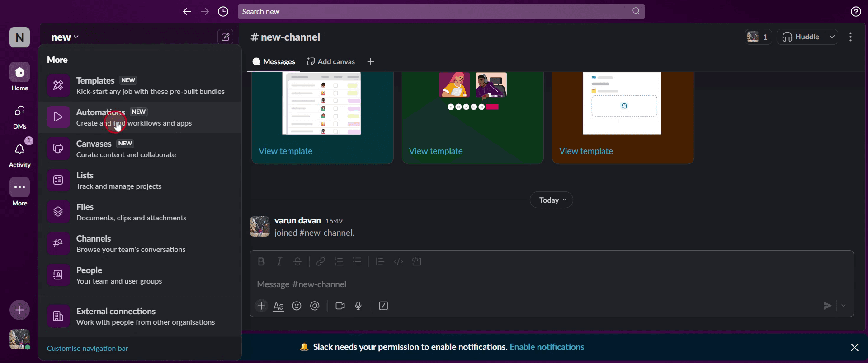The image size is (868, 363).
Task: Click Customise navigation bar link
Action: click(87, 349)
